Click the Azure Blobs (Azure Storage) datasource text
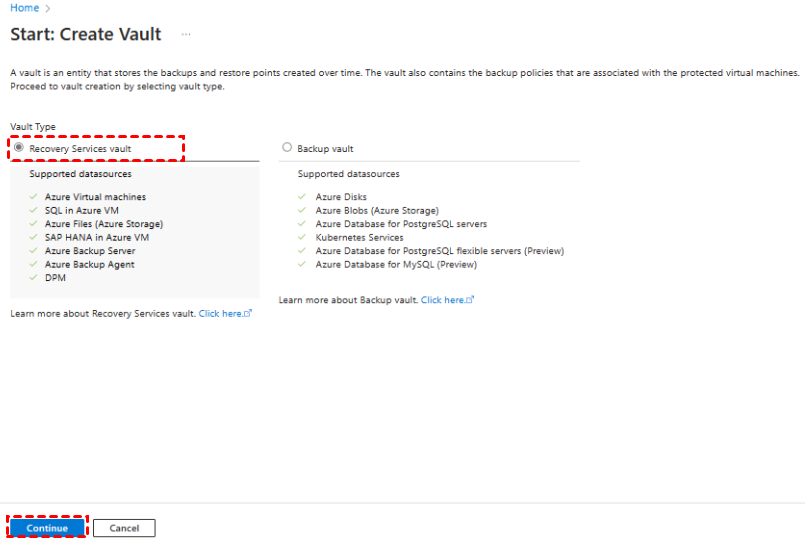The image size is (810, 540). (377, 211)
